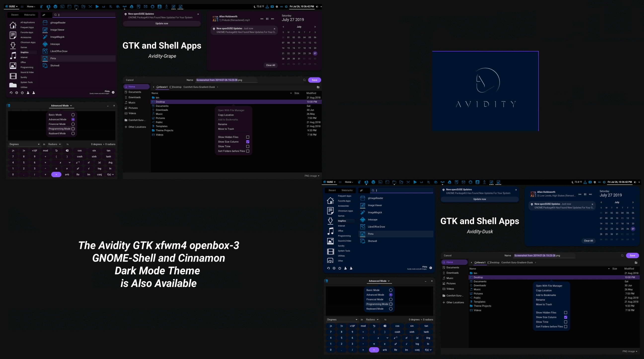
Task: Click the download arrow icon in the Dusk menu sidebar
Action: tap(330, 221)
